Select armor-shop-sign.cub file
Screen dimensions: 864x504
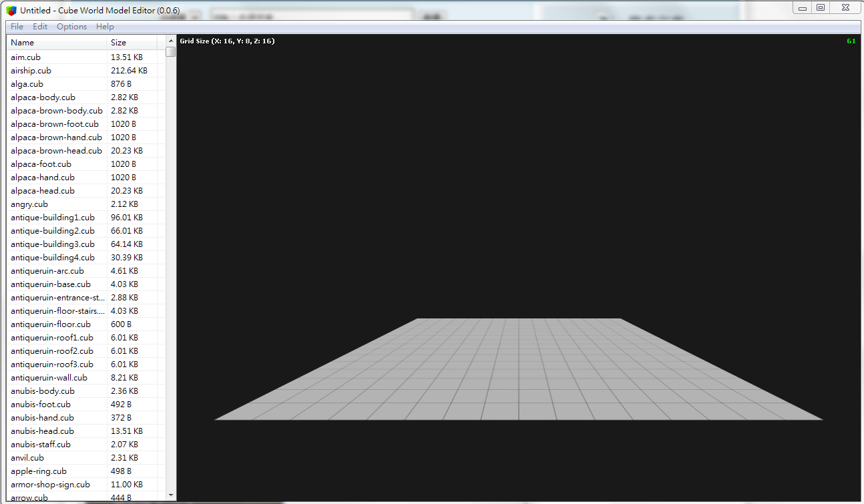pyautogui.click(x=50, y=485)
